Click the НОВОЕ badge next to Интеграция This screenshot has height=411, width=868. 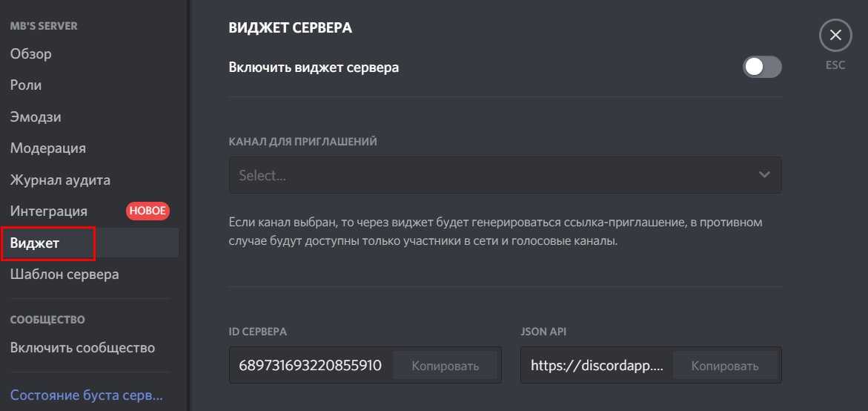148,211
